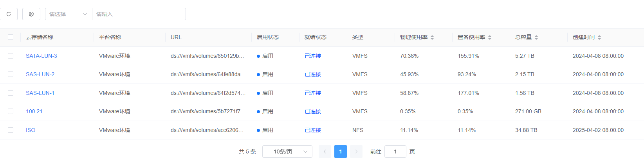The height and width of the screenshot is (164, 644).
Task: Click the 类型 column header
Action: pos(358,37)
